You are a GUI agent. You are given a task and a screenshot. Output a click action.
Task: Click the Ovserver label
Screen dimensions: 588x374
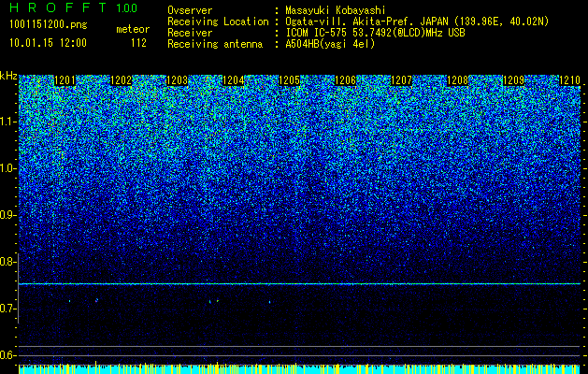click(190, 10)
